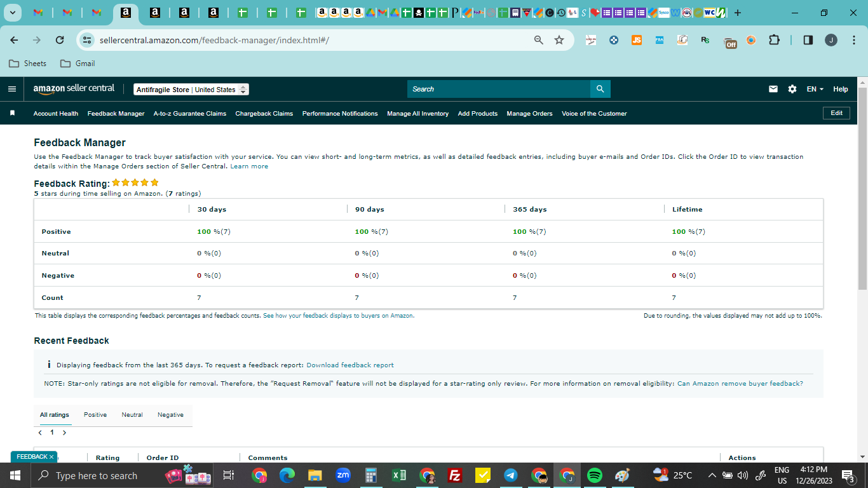Open Spotify from the taskbar
This screenshot has width=868, height=488.
pos(595,475)
